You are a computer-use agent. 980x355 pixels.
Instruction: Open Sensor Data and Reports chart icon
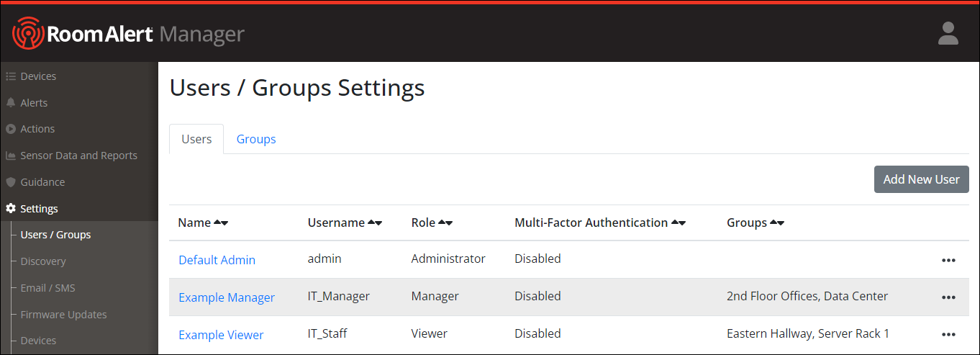tap(11, 156)
